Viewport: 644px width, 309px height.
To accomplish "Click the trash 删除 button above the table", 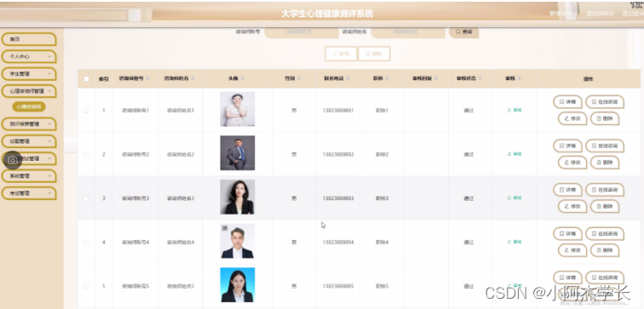I will [x=374, y=54].
